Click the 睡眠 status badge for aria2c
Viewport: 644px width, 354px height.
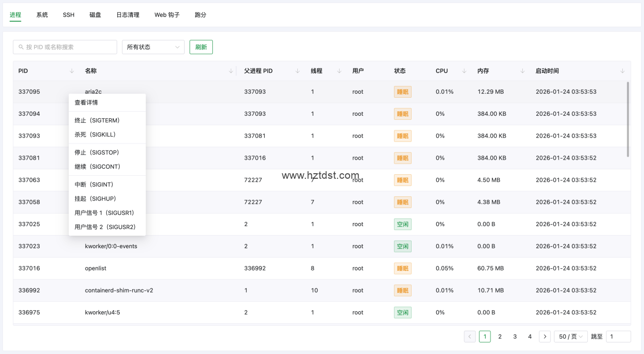[x=403, y=92]
